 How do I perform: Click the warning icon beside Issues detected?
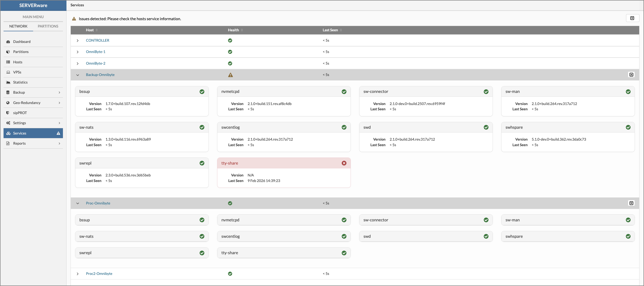tap(74, 19)
